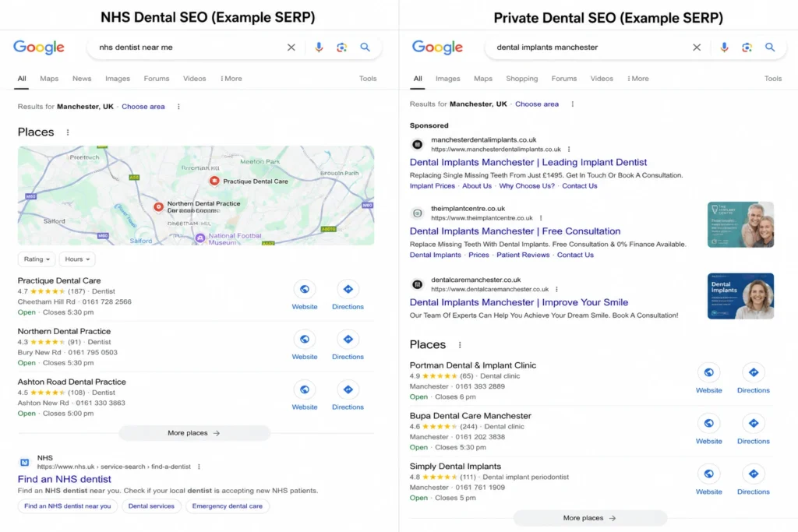Click 'Find an NHS dentist near you' chip
Screen dimensions: 798x532
click(67, 506)
